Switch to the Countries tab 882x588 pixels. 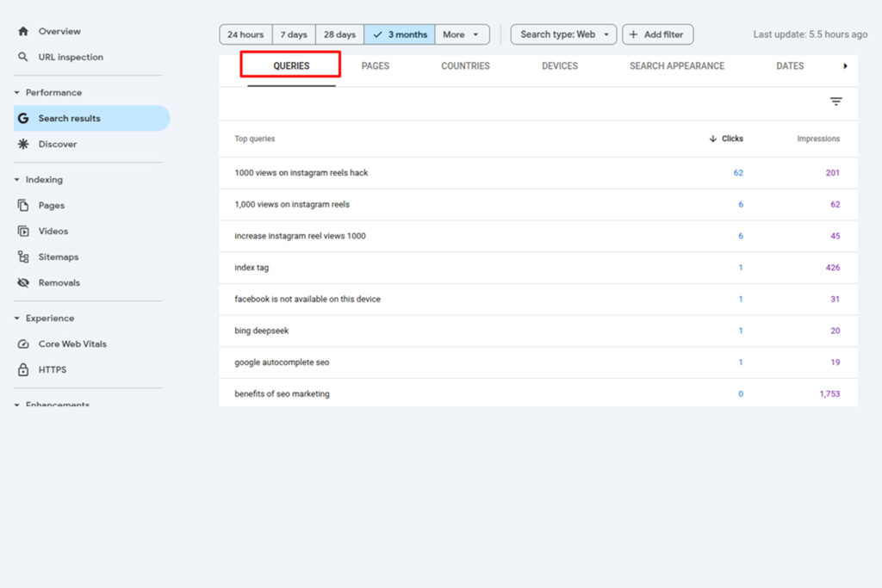point(465,65)
